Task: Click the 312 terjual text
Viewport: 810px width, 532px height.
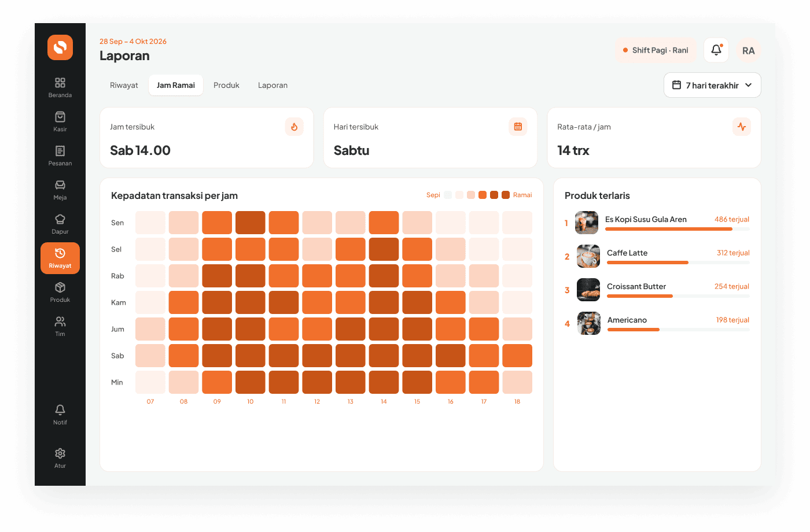Action: pos(733,253)
